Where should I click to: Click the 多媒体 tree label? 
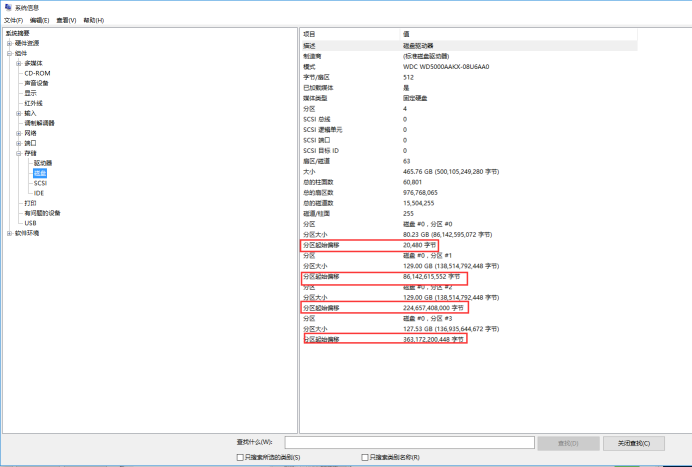pyautogui.click(x=34, y=64)
